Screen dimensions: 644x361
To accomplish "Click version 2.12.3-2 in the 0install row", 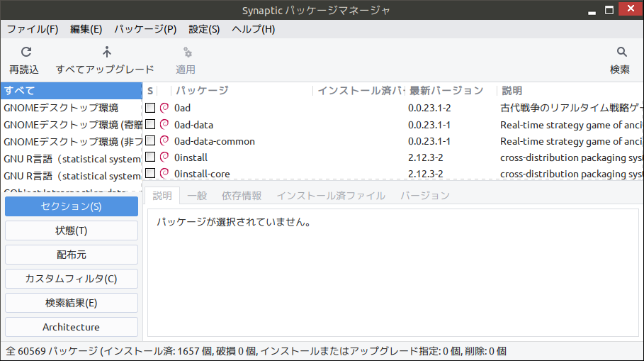I will pyautogui.click(x=426, y=157).
